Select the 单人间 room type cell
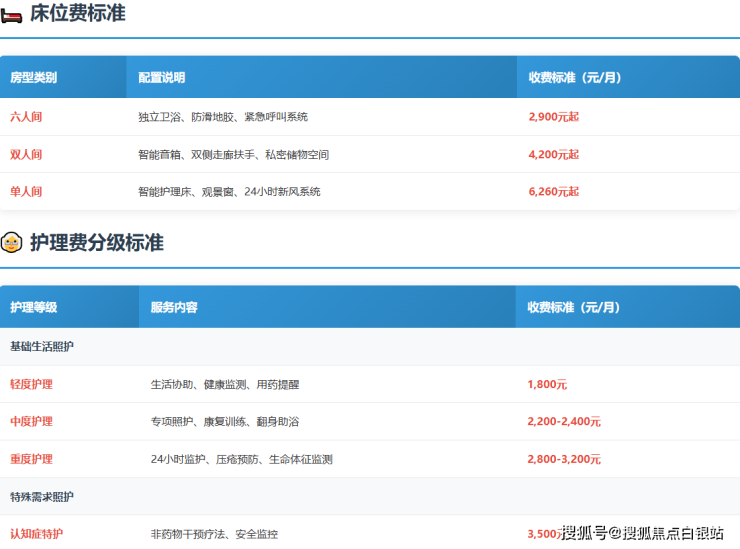740x549 pixels. (x=26, y=192)
